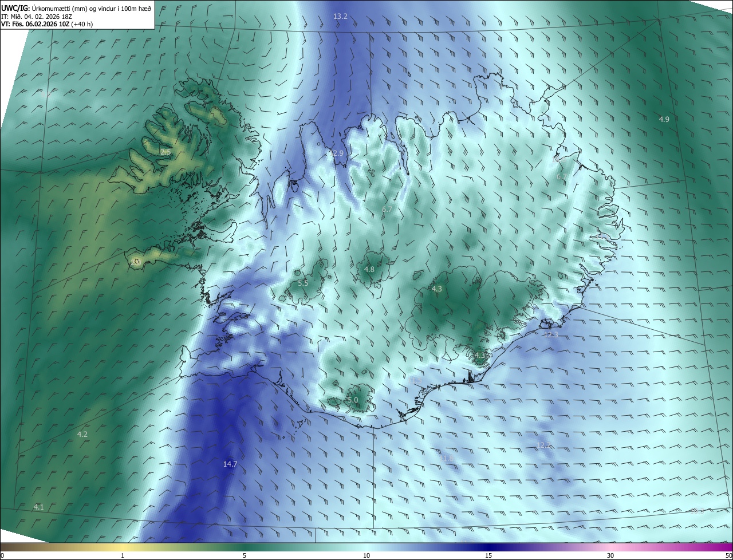Click the 4.9 value label

(x=664, y=119)
